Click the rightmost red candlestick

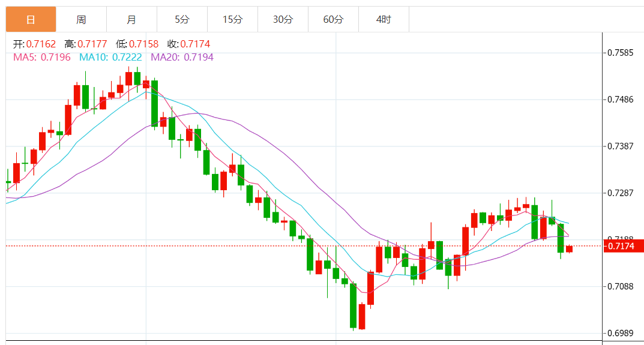pyautogui.click(x=569, y=248)
